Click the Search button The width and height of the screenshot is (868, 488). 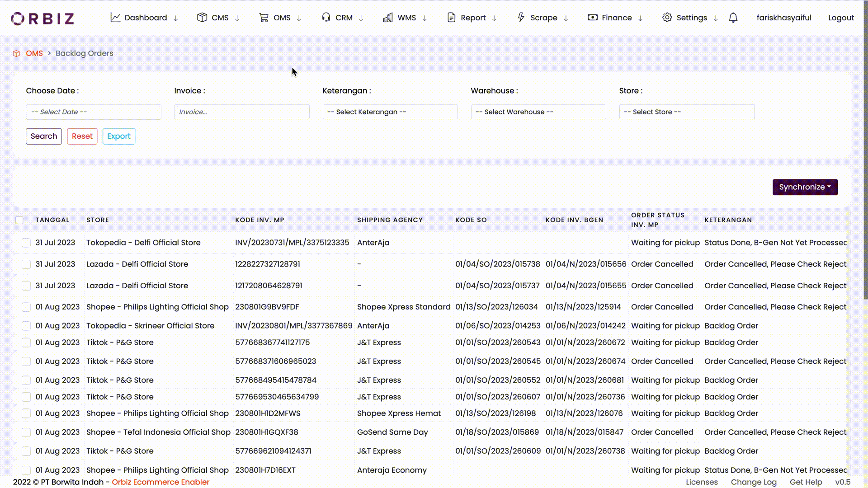pos(44,136)
